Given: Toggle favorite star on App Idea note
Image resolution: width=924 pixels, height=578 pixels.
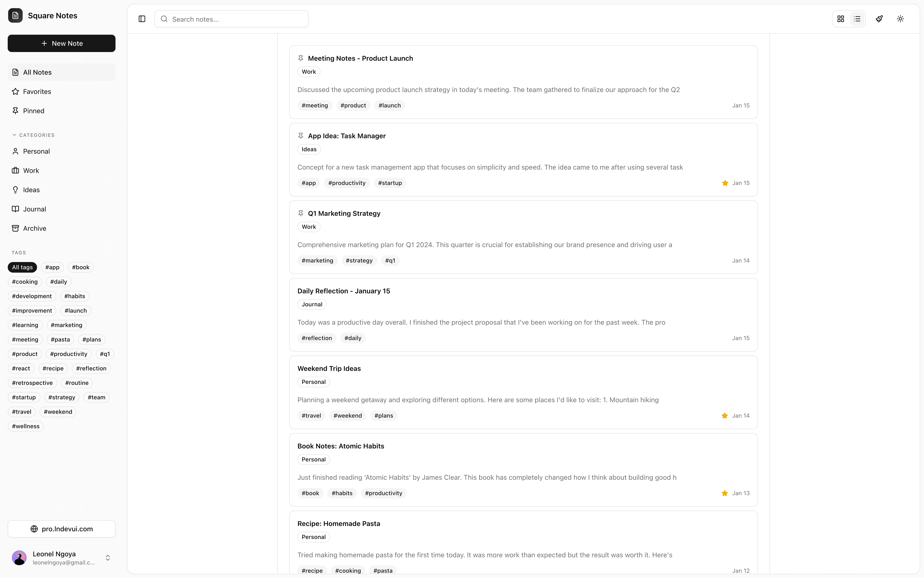Looking at the screenshot, I should (725, 183).
